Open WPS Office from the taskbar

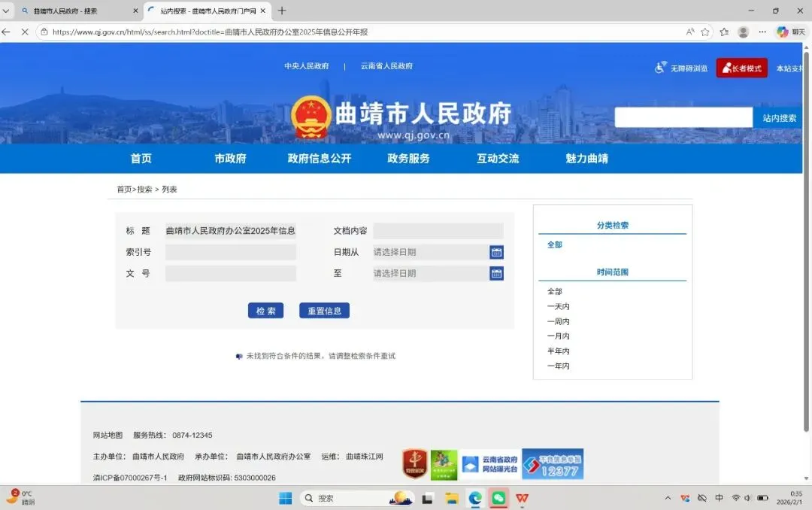(x=522, y=499)
